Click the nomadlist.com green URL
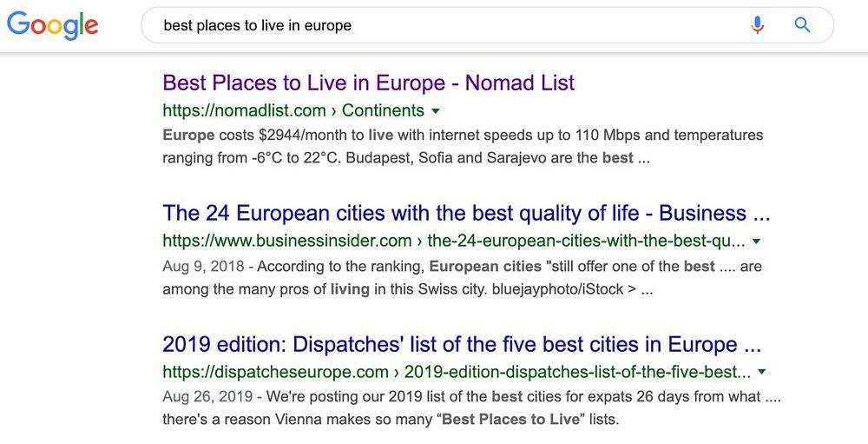 point(244,110)
